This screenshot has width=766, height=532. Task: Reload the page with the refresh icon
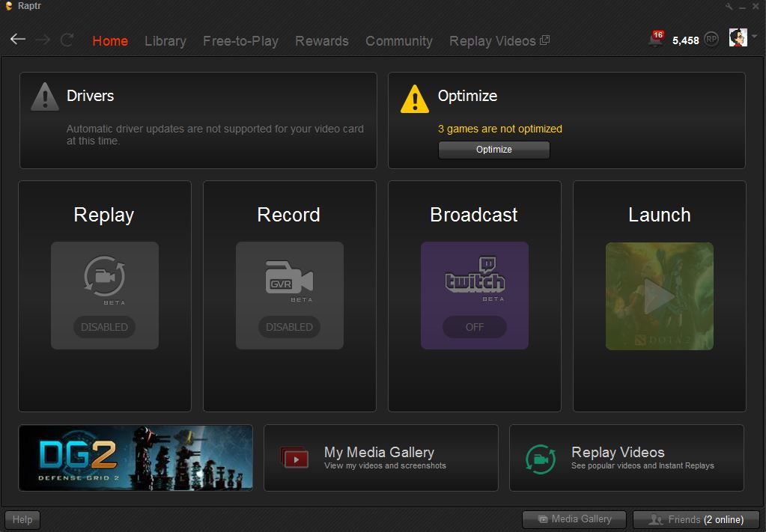[x=67, y=40]
